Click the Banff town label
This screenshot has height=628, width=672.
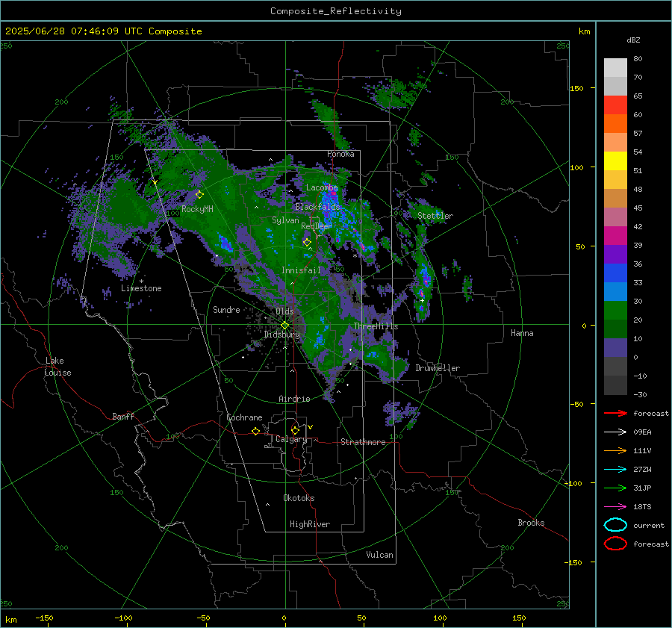[x=123, y=417]
